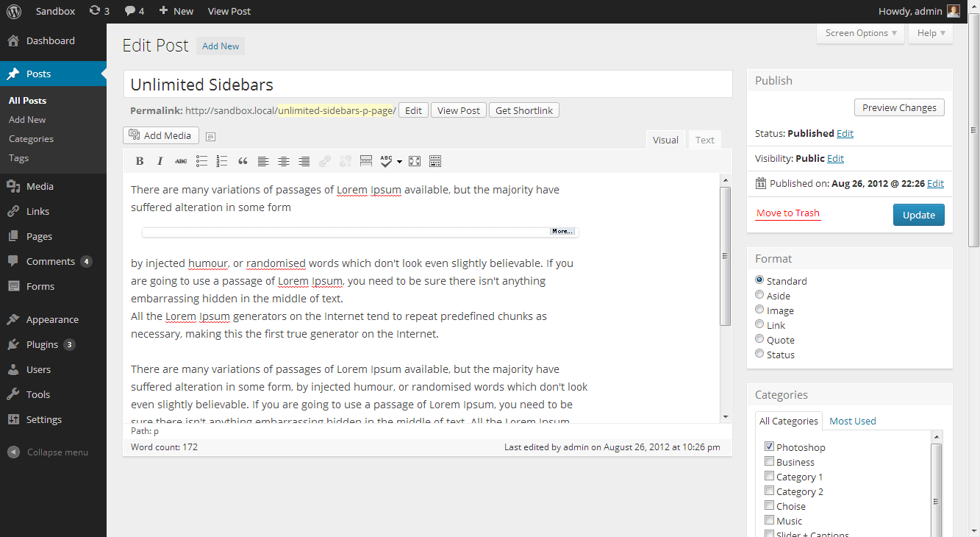Insert an unordered list

pyautogui.click(x=201, y=160)
